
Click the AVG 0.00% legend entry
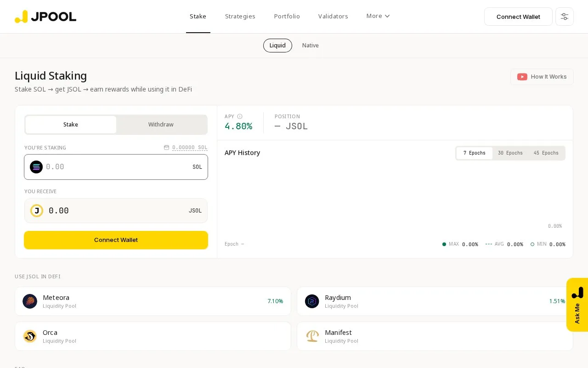coord(504,244)
